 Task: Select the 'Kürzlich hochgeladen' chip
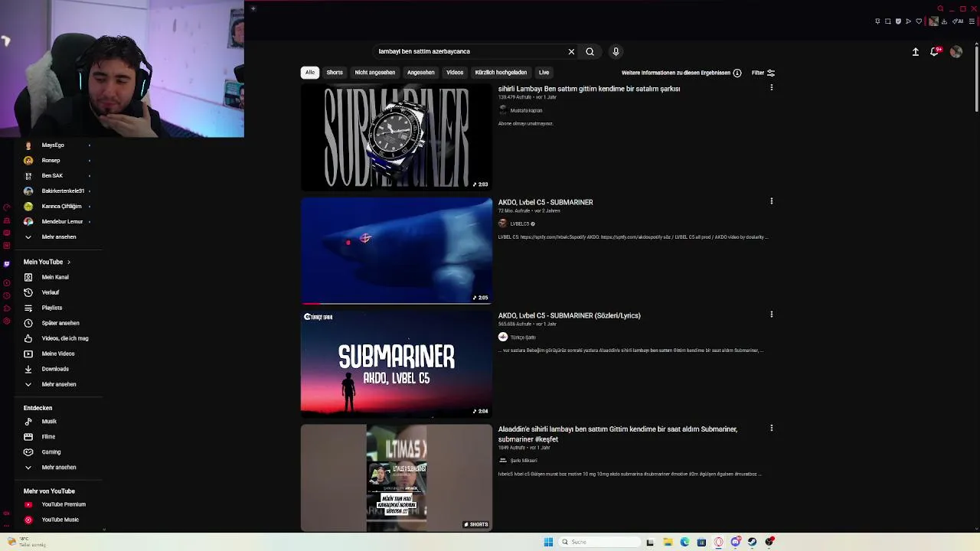pos(501,72)
